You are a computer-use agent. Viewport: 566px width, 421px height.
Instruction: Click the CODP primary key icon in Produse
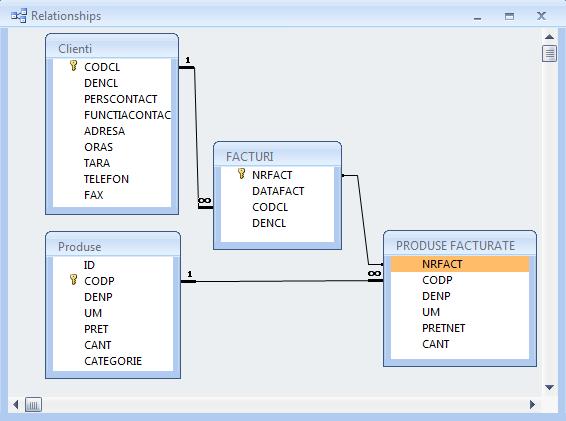pyautogui.click(x=73, y=279)
